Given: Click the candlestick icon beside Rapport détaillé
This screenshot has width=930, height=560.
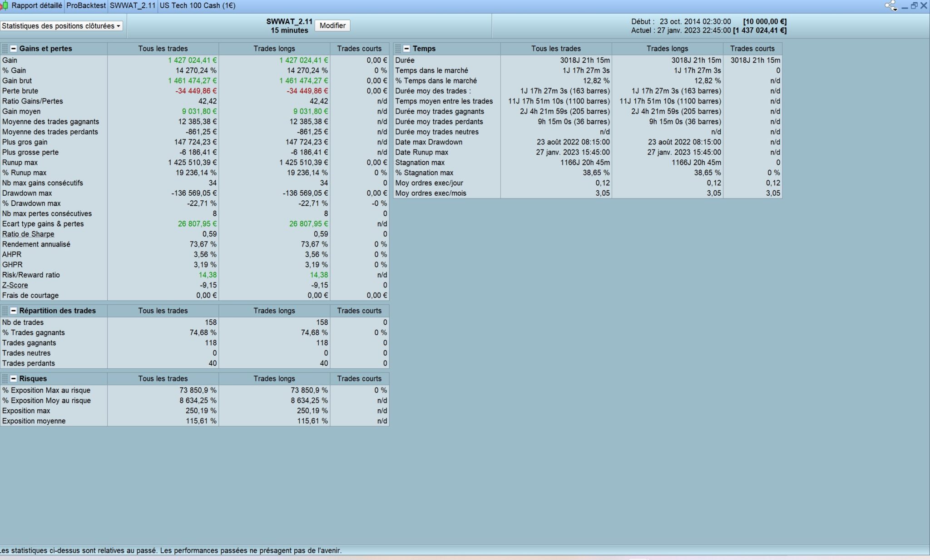Looking at the screenshot, I should coord(5,5).
